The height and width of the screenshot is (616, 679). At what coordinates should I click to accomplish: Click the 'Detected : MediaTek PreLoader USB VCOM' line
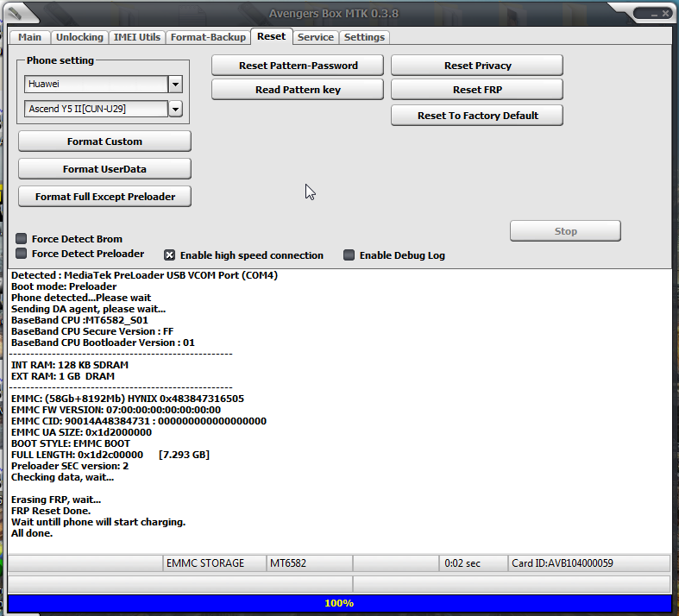(x=144, y=275)
